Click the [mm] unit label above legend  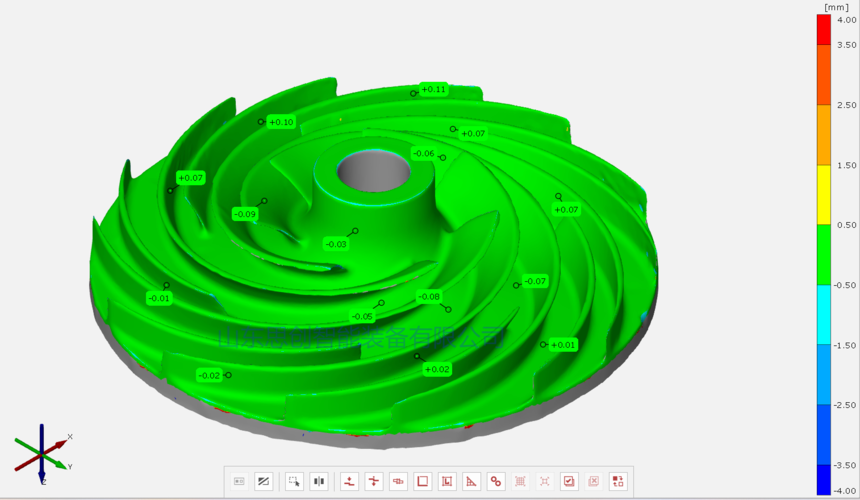tap(836, 7)
